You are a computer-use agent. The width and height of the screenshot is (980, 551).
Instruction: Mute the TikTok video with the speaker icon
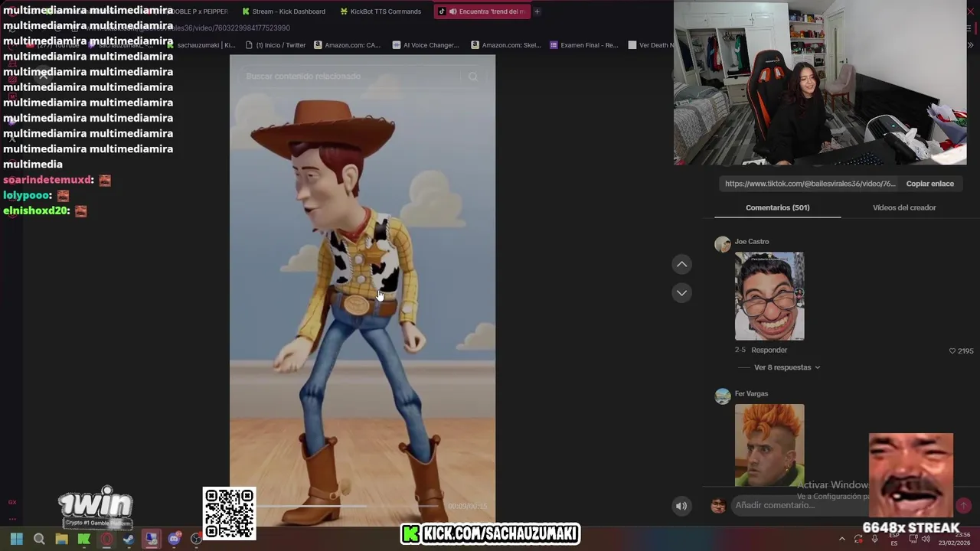tap(681, 506)
